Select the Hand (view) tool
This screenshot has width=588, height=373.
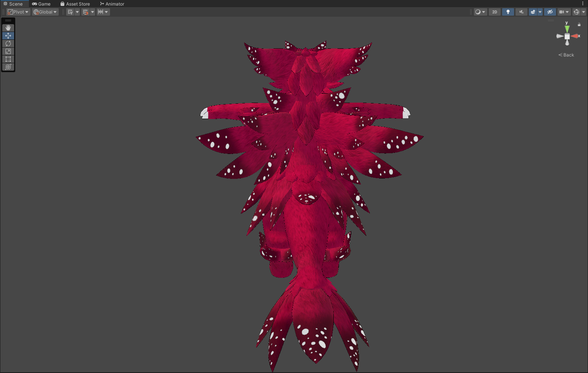8,28
